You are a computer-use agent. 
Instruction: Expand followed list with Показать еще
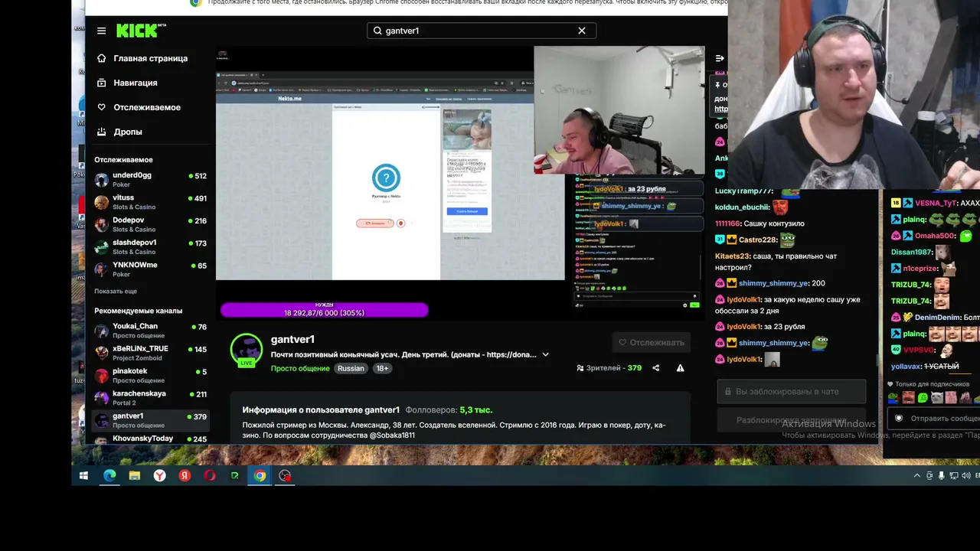116,292
